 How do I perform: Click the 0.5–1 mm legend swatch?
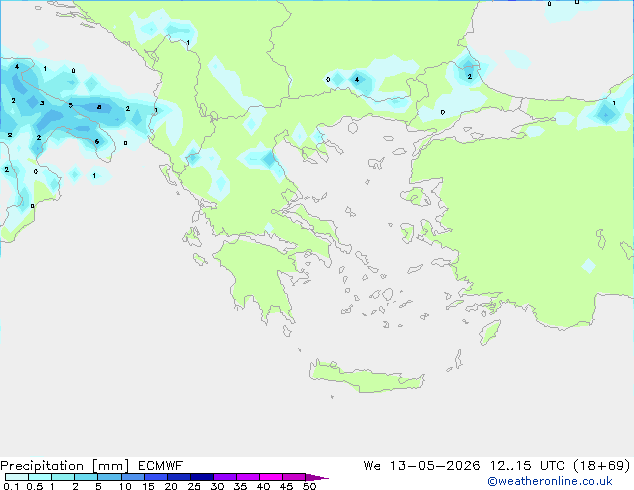[40, 477]
